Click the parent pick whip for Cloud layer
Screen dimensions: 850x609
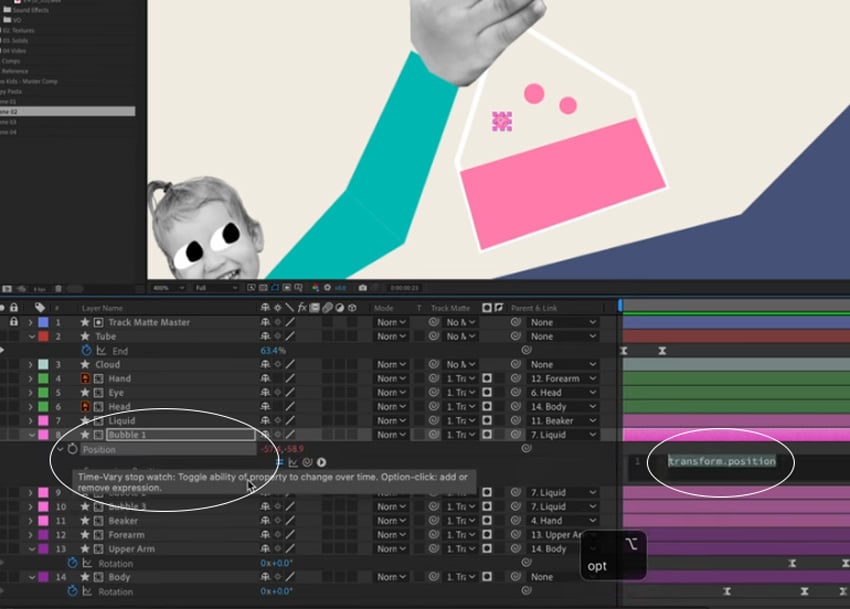click(x=516, y=364)
